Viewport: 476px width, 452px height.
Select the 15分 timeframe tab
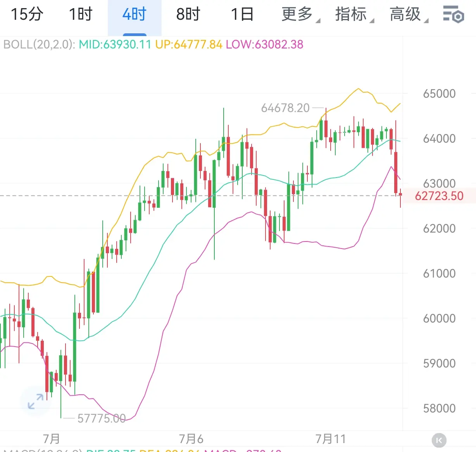[x=27, y=14]
